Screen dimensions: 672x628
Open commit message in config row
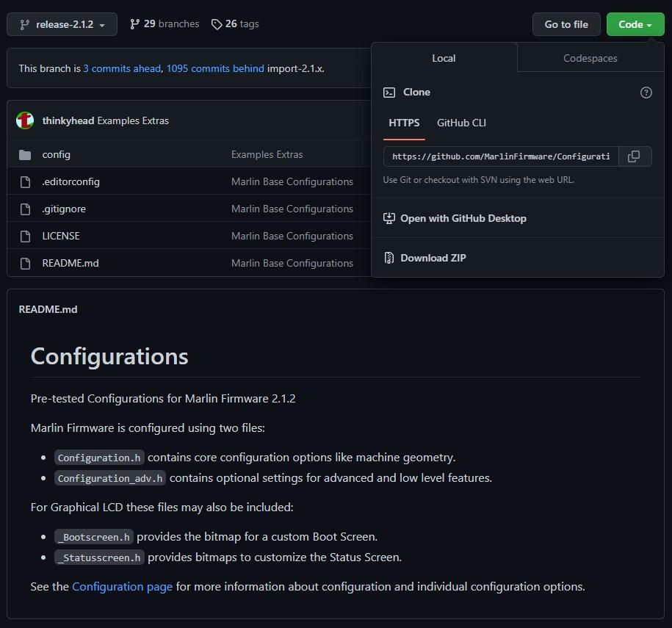[267, 155]
